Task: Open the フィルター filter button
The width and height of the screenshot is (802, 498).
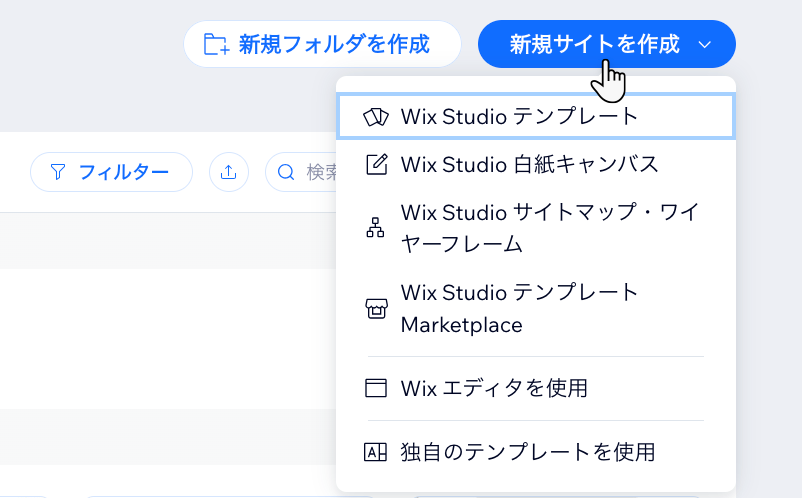Action: pos(112,172)
